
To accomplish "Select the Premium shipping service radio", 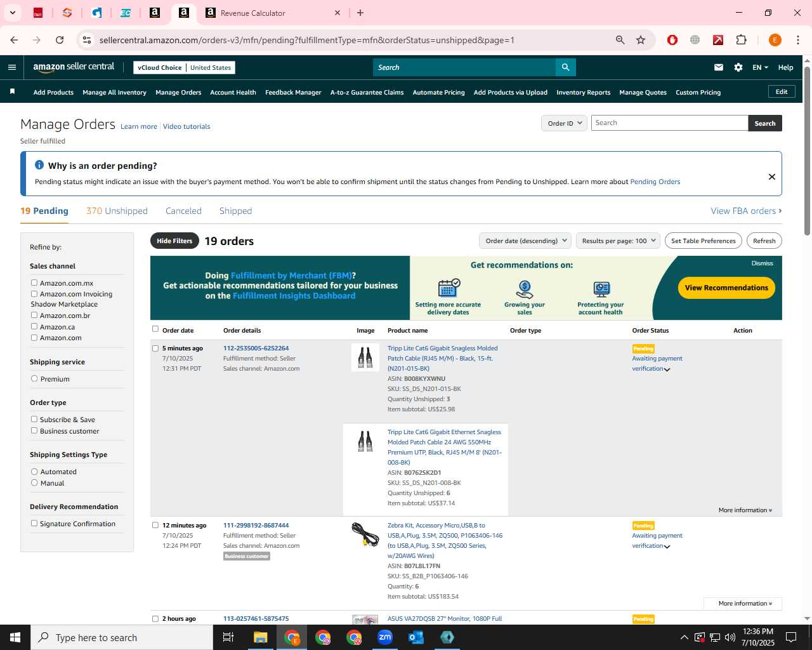I will tap(34, 378).
